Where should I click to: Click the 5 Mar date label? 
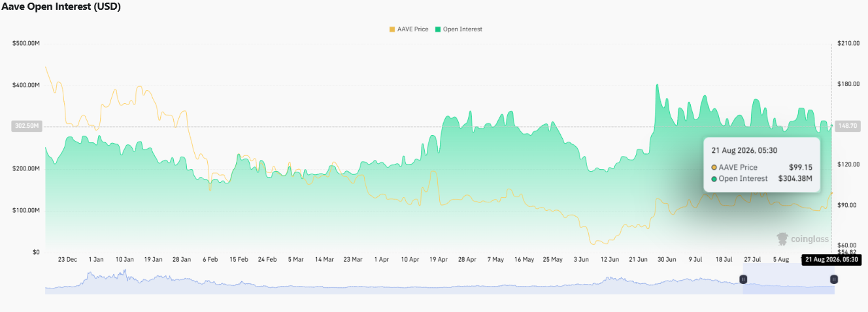[x=295, y=259]
